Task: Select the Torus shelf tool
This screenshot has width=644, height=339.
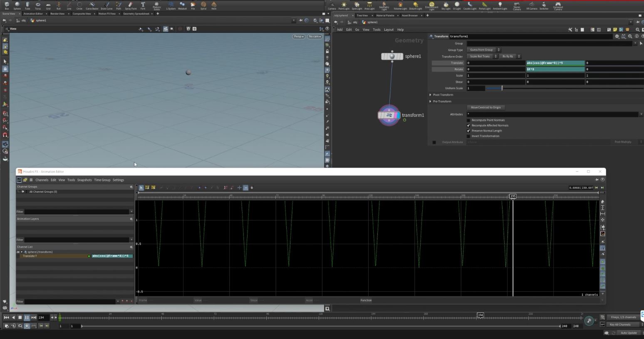Action: [x=38, y=5]
